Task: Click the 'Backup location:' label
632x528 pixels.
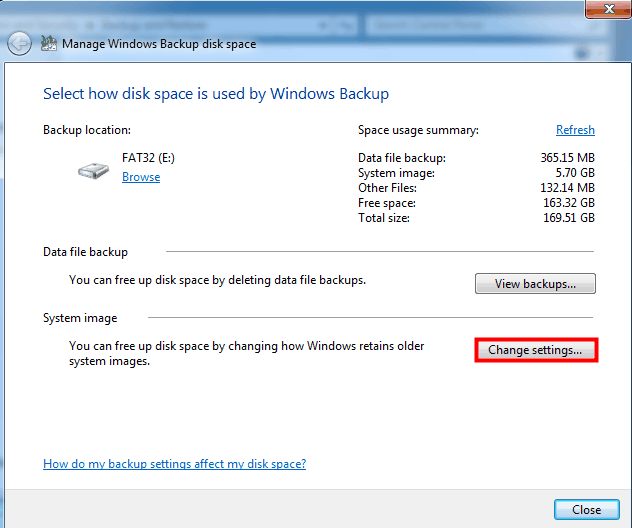Action: tap(87, 130)
